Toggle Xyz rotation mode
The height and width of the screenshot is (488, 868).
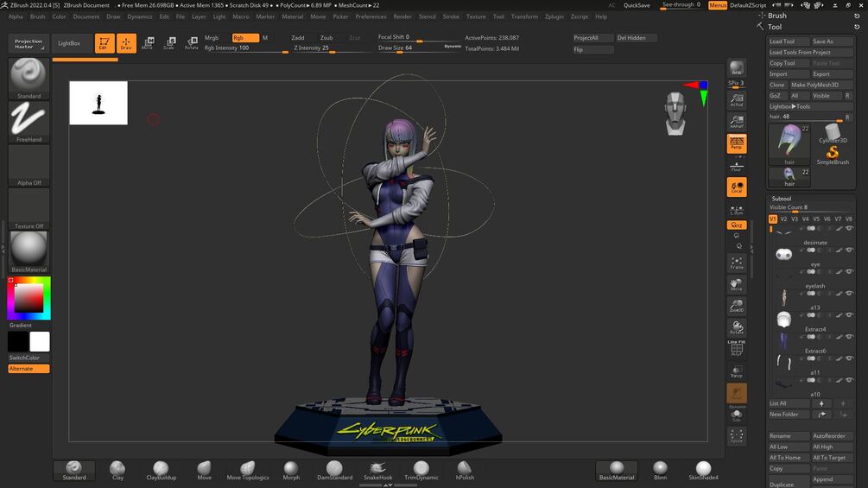tap(736, 225)
